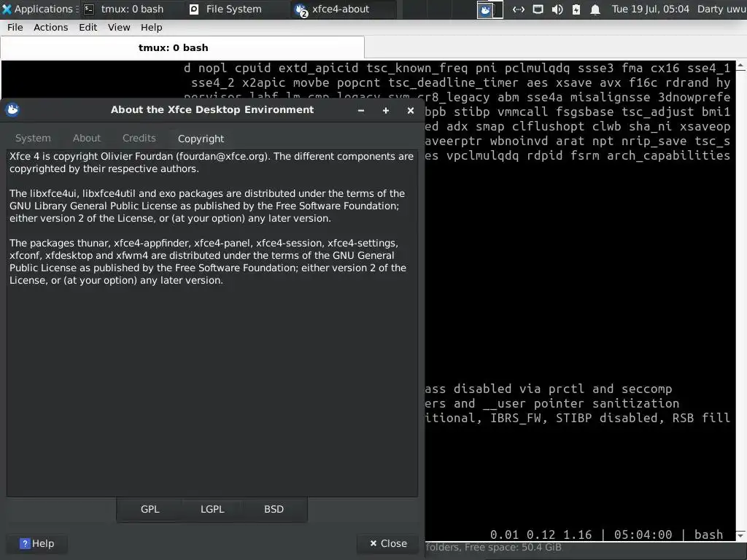Select the tmux: 0 bash terminal tab
The height and width of the screenshot is (560, 747).
pyautogui.click(x=182, y=47)
